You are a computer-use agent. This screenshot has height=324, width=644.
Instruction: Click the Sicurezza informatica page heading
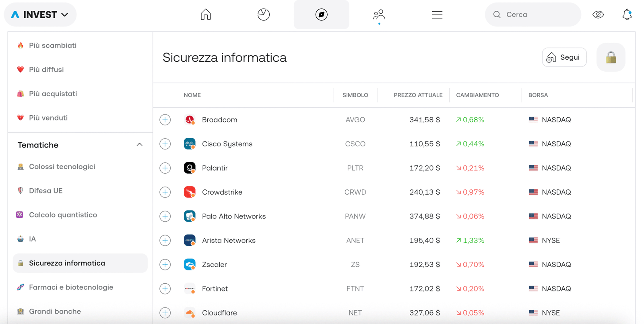pos(225,58)
